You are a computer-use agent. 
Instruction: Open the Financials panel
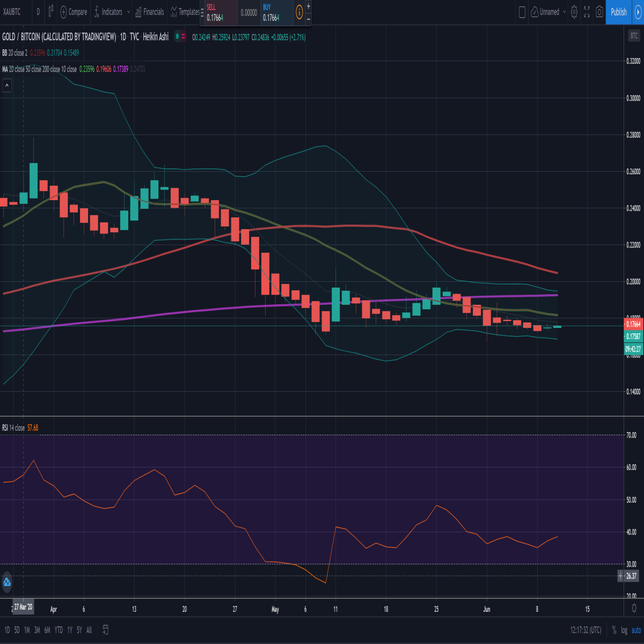click(x=149, y=12)
